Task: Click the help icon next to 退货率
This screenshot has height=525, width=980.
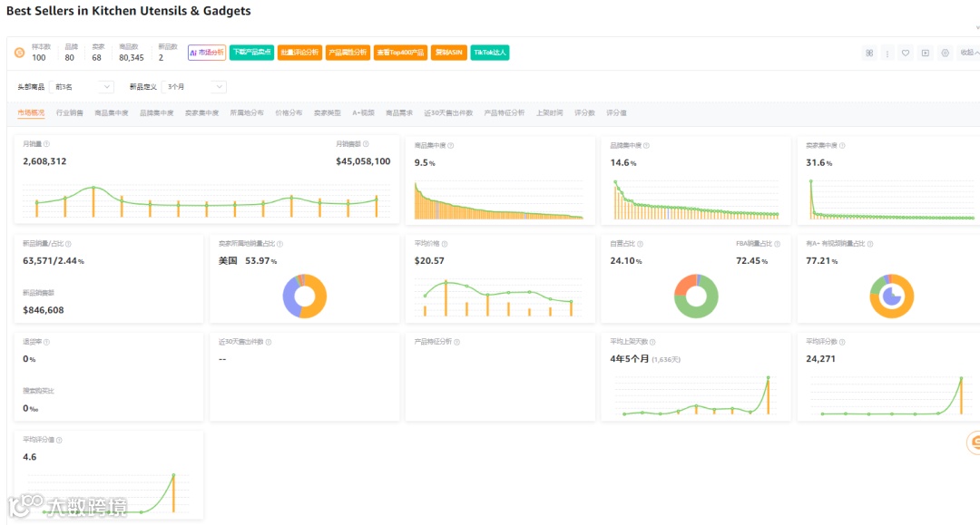Action: (46, 342)
